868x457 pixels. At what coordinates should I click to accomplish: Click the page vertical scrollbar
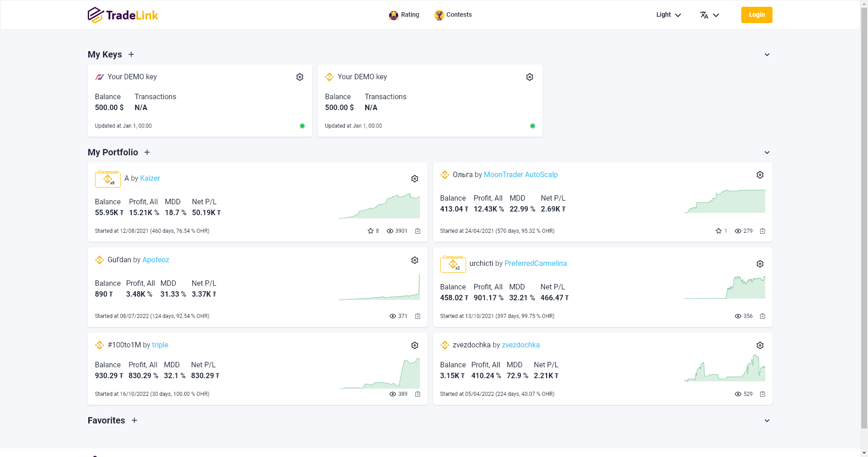(864, 217)
